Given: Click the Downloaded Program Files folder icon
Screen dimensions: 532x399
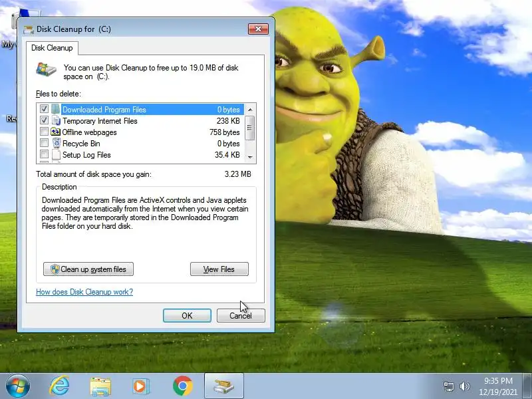Looking at the screenshot, I should 56,109.
